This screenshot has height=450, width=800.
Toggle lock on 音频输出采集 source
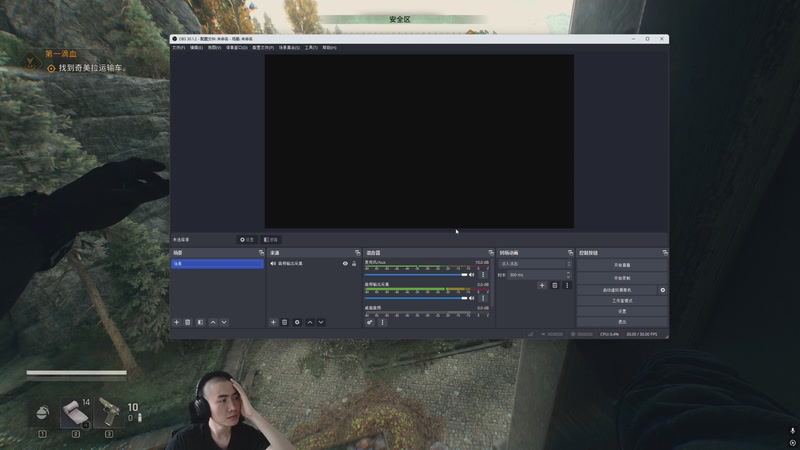354,264
